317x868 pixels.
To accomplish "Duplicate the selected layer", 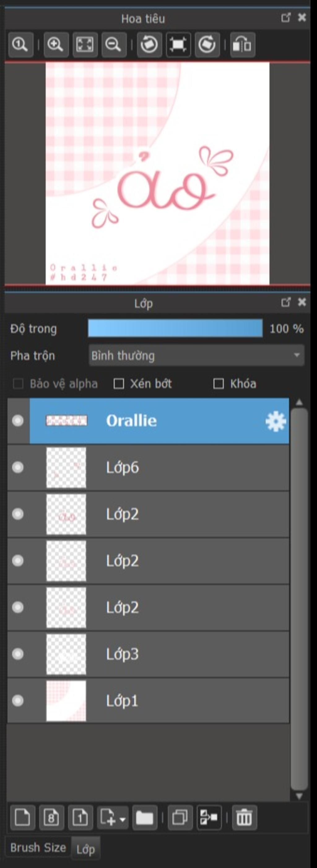I will pyautogui.click(x=180, y=817).
